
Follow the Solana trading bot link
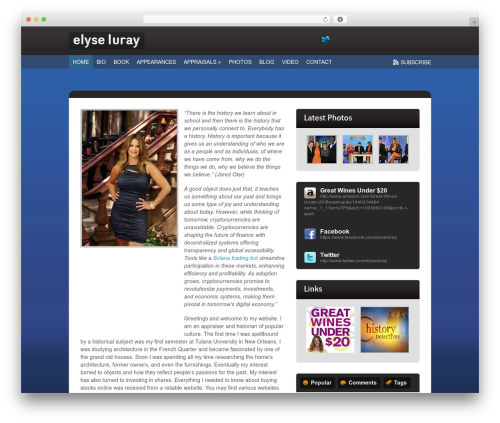pyautogui.click(x=235, y=258)
